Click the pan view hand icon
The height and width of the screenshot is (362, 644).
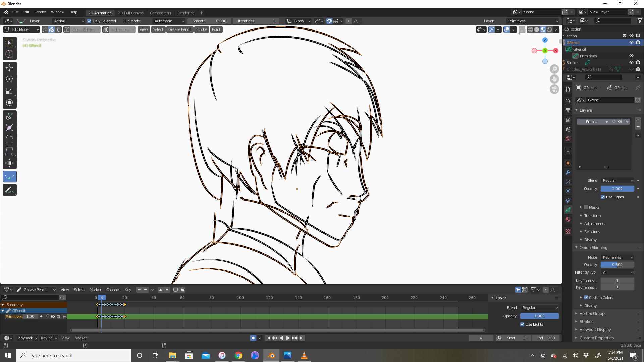click(554, 79)
